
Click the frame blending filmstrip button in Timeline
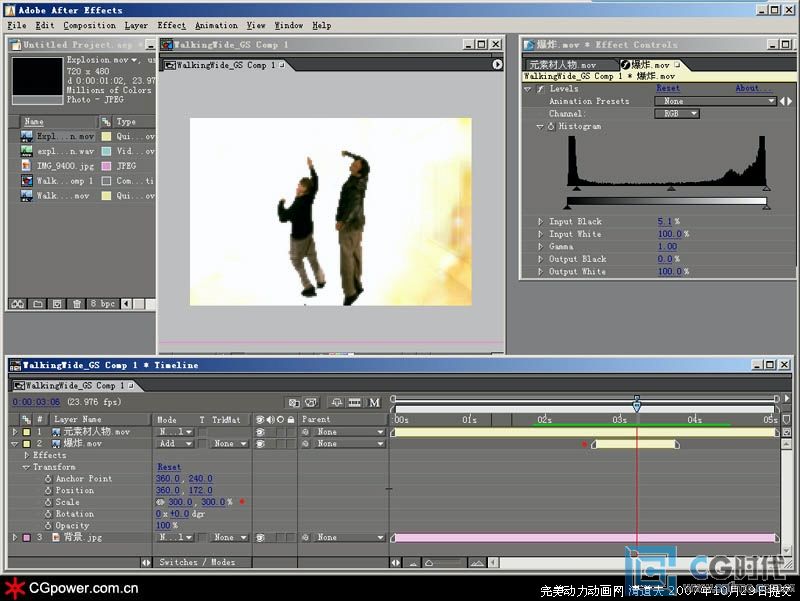pyautogui.click(x=355, y=403)
